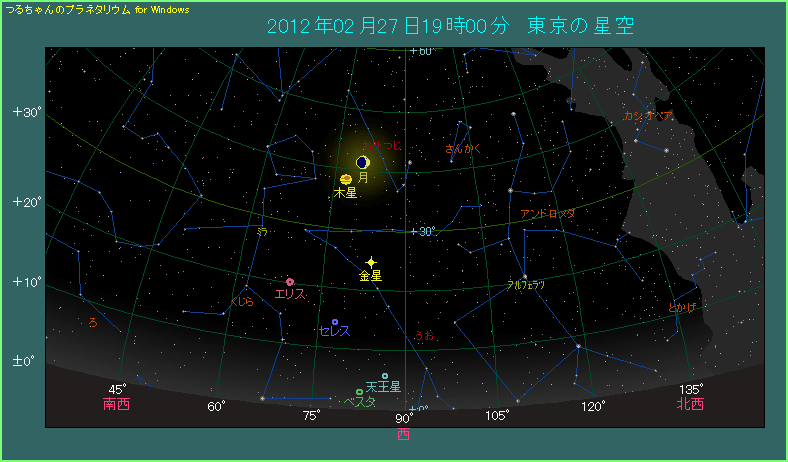
Task: Click the Mira (ミラ) star label
Action: click(x=262, y=231)
